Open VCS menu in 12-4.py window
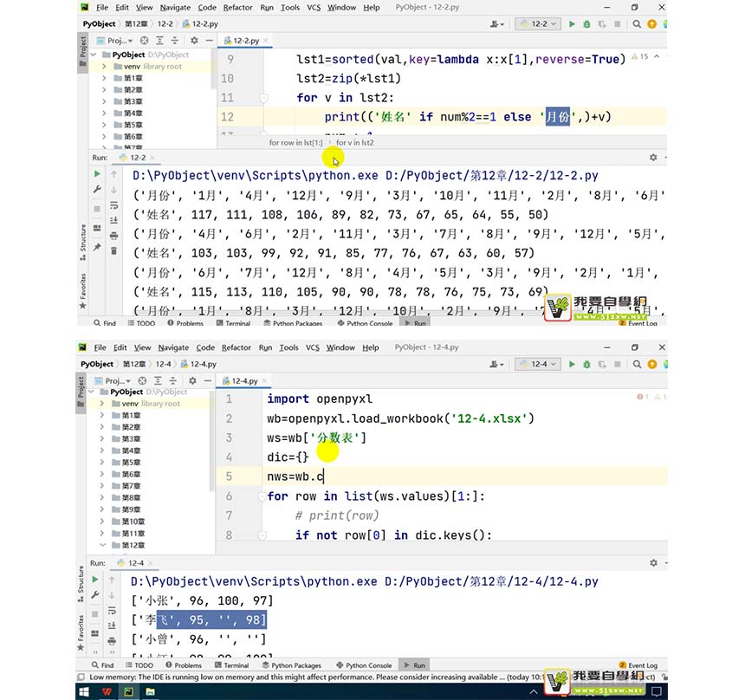 (313, 347)
